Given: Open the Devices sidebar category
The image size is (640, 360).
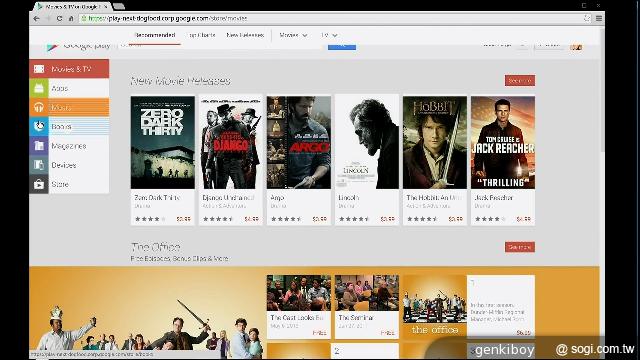Looking at the screenshot, I should point(69,164).
